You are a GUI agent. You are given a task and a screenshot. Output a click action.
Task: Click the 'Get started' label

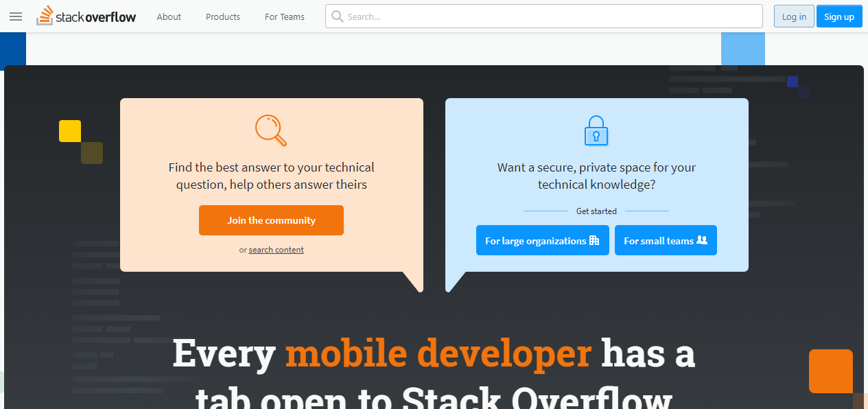click(x=596, y=211)
